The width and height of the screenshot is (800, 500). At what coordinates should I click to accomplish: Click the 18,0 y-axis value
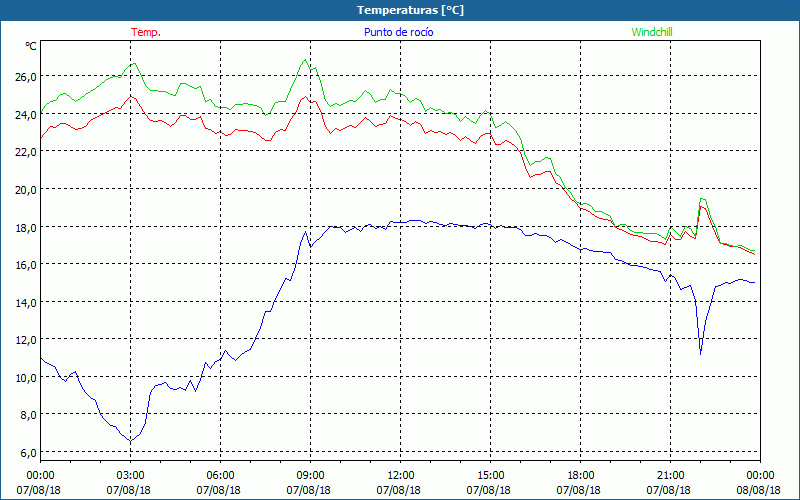pos(26,228)
